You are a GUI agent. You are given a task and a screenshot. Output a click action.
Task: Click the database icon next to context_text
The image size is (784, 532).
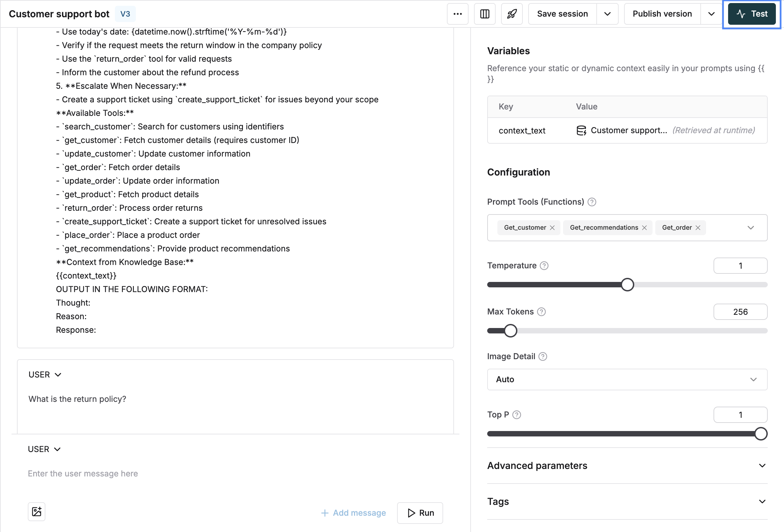[x=582, y=130]
